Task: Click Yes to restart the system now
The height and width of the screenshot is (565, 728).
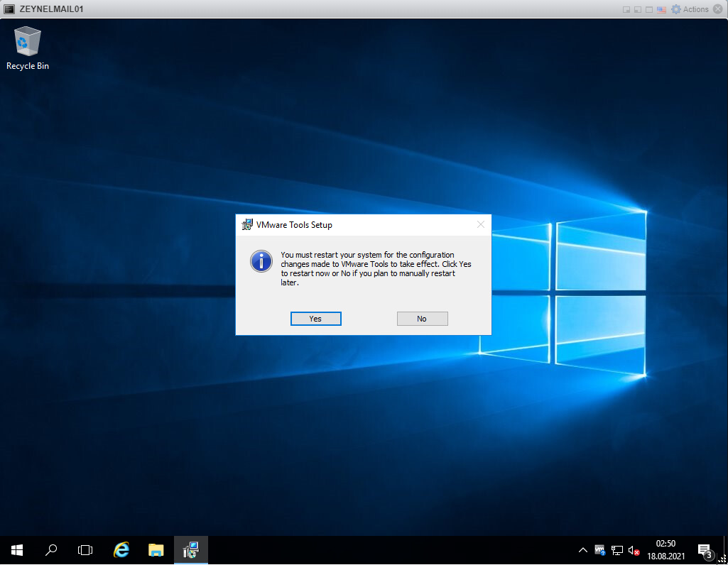Action: (x=316, y=319)
